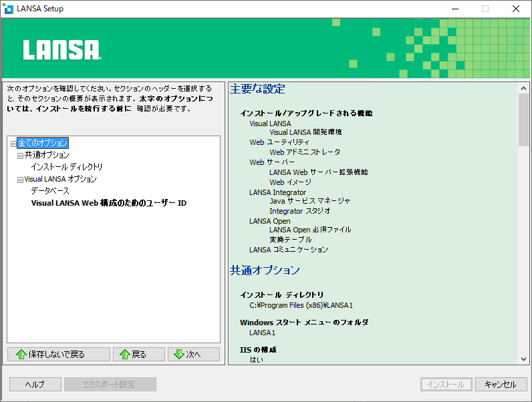Click the C:¥Program Files (x86)¥LANSA1 path
Screen dimensions: 532x402
pyautogui.click(x=301, y=305)
